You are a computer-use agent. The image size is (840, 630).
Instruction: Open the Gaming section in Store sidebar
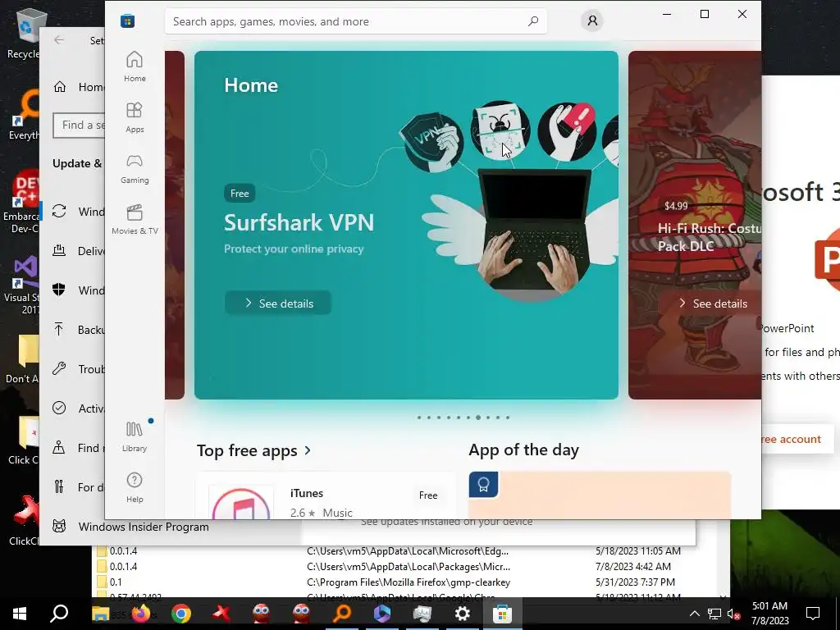[x=135, y=168]
